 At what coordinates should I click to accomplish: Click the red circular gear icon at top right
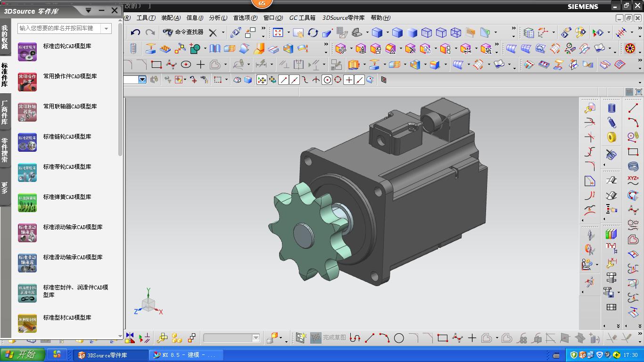point(630,48)
